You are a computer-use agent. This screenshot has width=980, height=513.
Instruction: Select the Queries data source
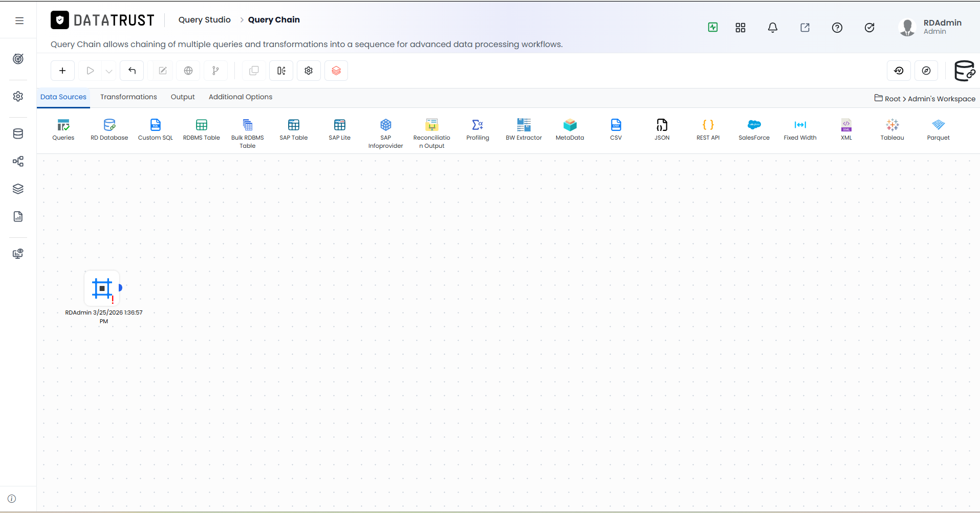click(63, 130)
